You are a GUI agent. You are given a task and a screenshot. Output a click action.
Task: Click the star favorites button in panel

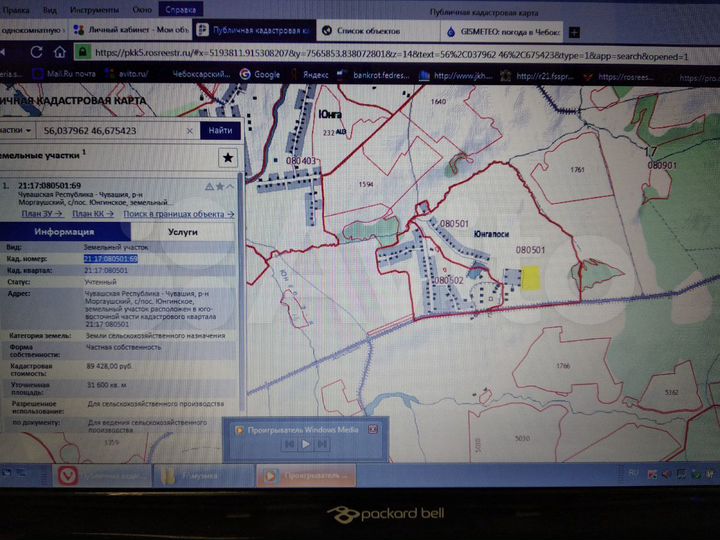click(227, 157)
